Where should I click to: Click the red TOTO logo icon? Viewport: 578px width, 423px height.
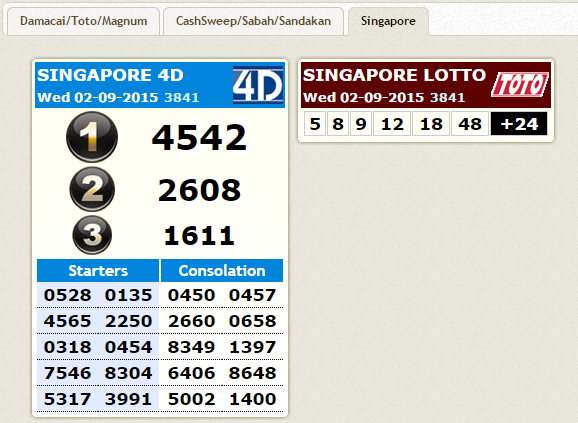pos(520,85)
